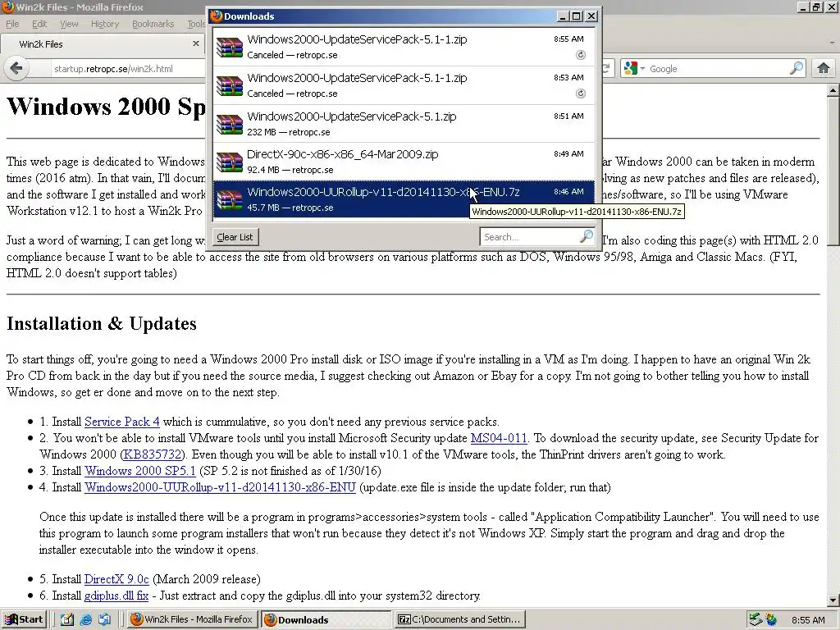Click the Firefox icon in Downloads title bar

click(217, 16)
